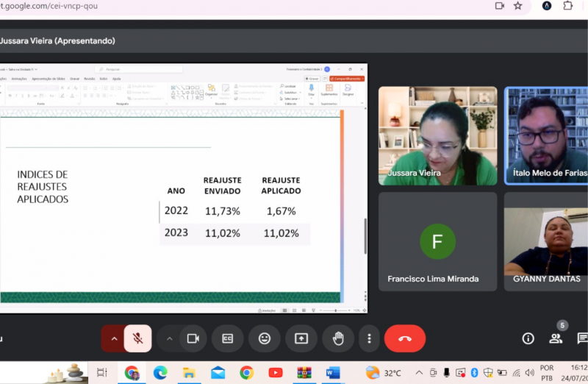Open the emoji reactions panel
This screenshot has width=588, height=384.
click(264, 338)
